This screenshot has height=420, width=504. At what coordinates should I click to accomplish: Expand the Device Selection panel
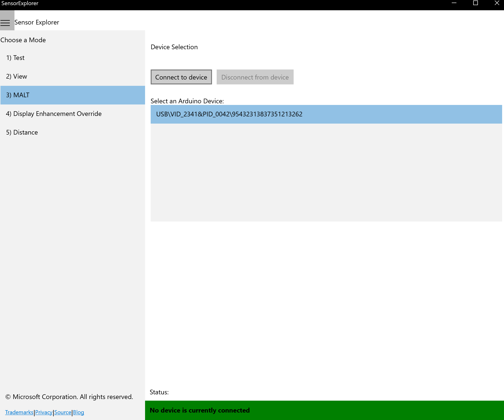(174, 47)
